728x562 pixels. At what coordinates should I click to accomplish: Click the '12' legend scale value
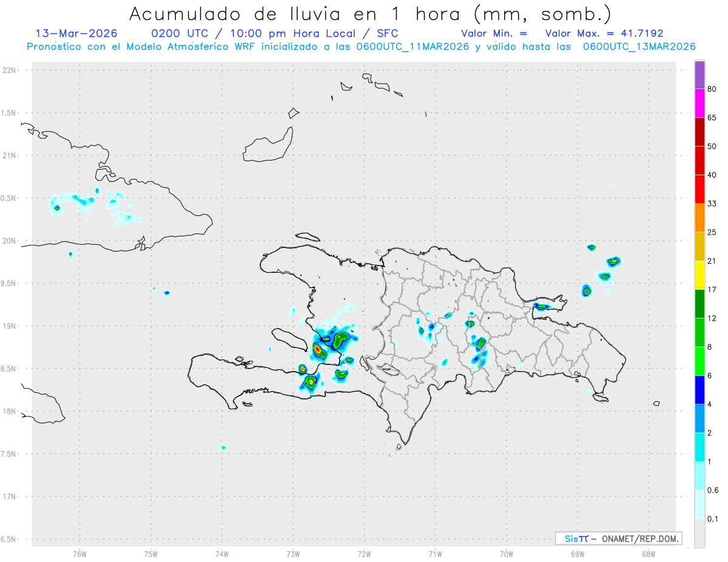pyautogui.click(x=712, y=318)
